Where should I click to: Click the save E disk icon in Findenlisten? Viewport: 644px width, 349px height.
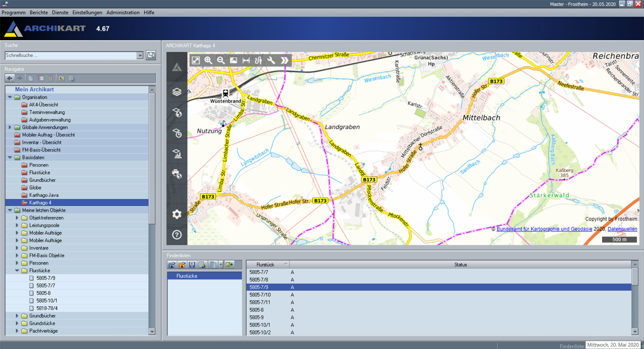click(x=192, y=265)
